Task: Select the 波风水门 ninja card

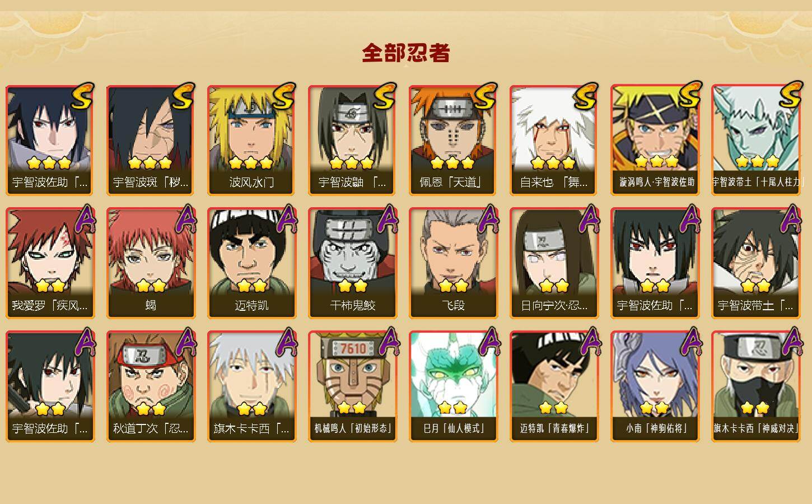Action: (251, 140)
